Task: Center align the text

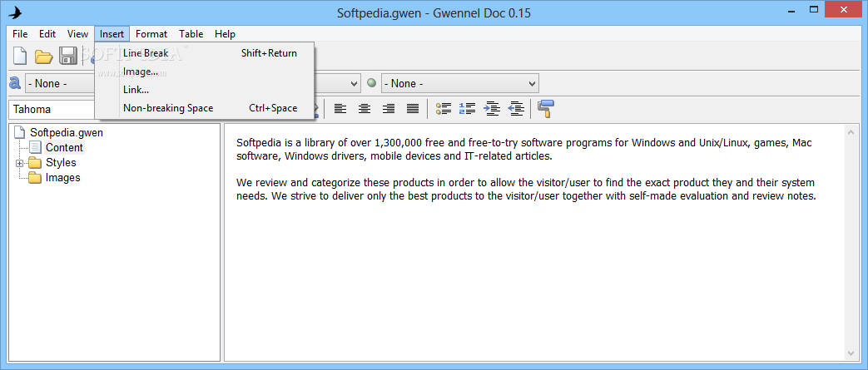Action: [365, 109]
